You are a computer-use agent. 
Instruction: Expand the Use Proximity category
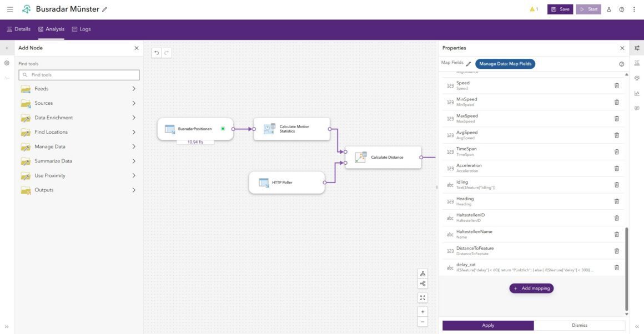point(79,176)
